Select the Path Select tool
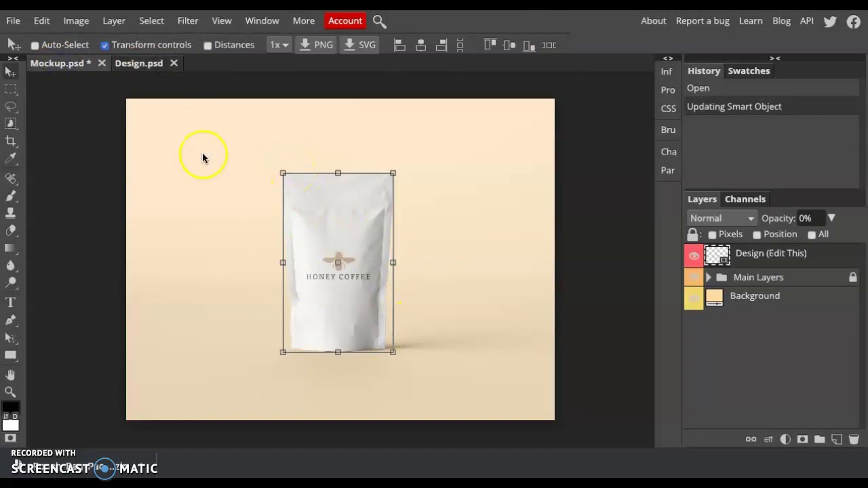The width and height of the screenshot is (868, 488). [10, 338]
